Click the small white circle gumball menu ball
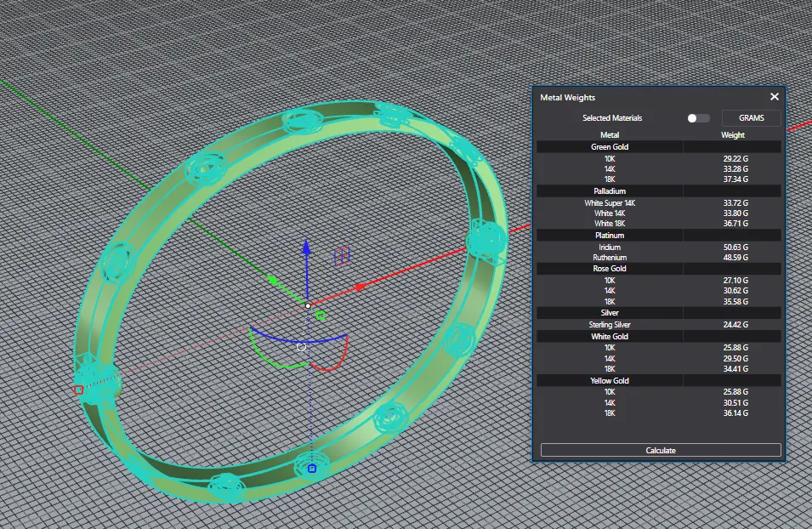The width and height of the screenshot is (812, 529). point(301,347)
